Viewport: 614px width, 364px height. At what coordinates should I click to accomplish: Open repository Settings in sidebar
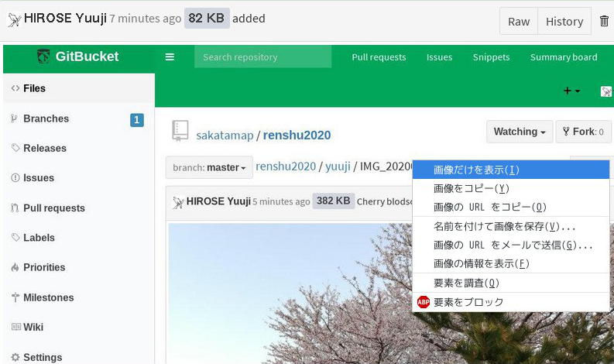[x=42, y=357]
